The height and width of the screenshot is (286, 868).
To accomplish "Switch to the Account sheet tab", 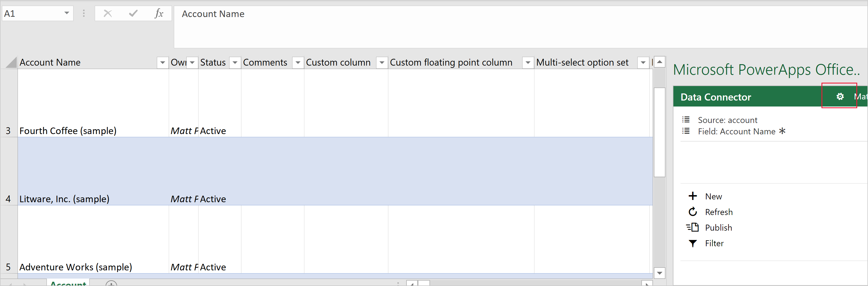I will click(x=68, y=283).
